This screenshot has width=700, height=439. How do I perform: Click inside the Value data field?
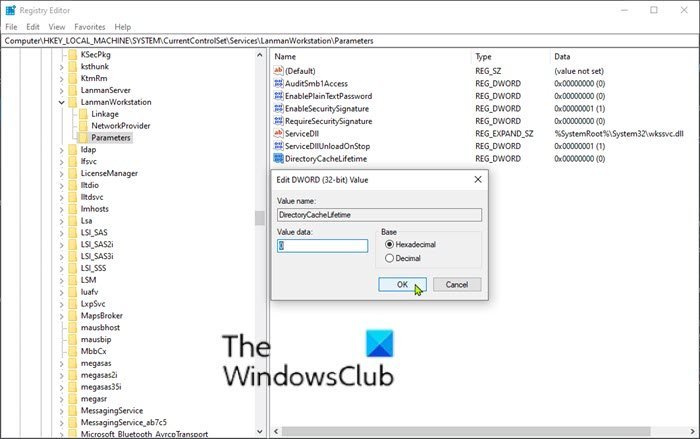[322, 246]
